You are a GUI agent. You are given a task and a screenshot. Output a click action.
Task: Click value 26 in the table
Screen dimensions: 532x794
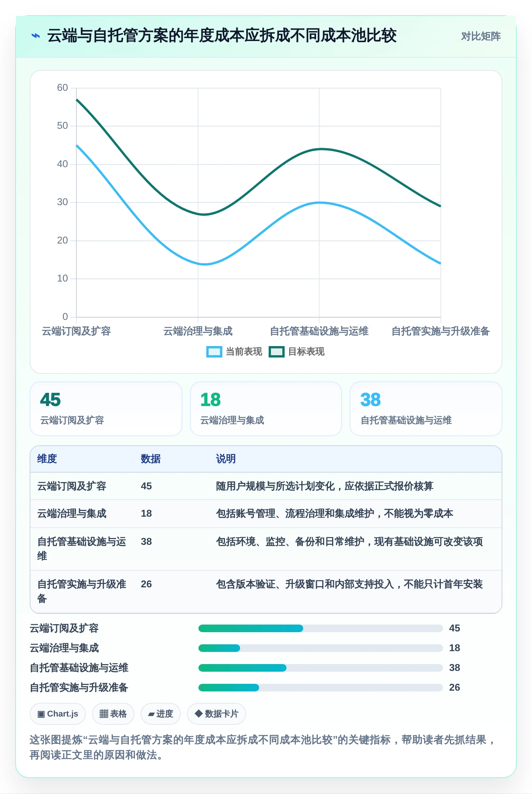point(146,584)
